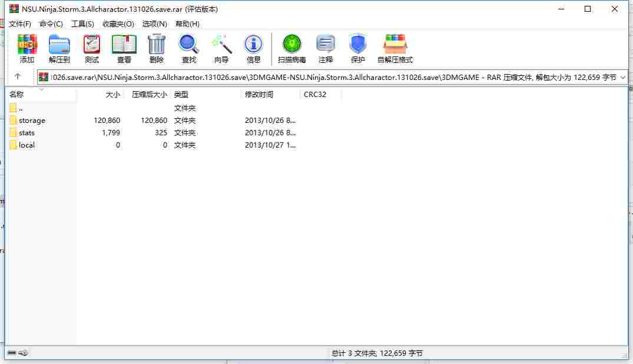Select the storage folder icon
The width and height of the screenshot is (633, 364).
click(x=13, y=120)
